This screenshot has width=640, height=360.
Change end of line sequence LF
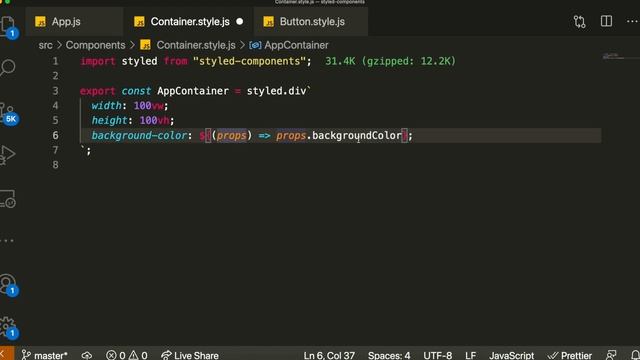[x=471, y=355]
